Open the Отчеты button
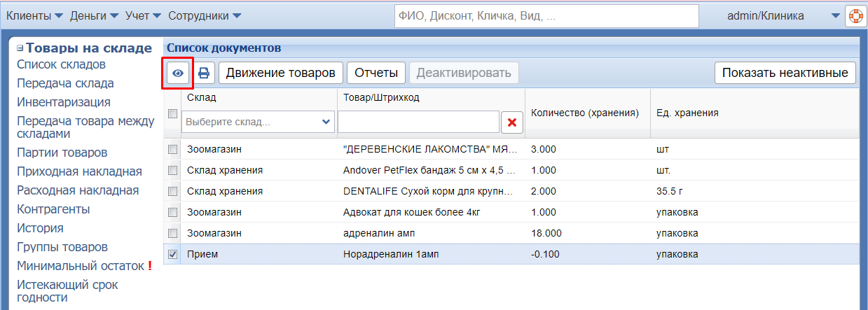 click(x=376, y=73)
